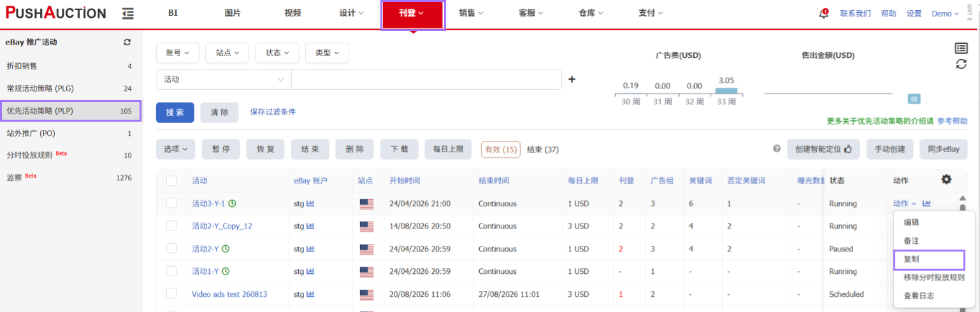
Task: Open the 刊登 top navigation menu
Action: point(412,14)
